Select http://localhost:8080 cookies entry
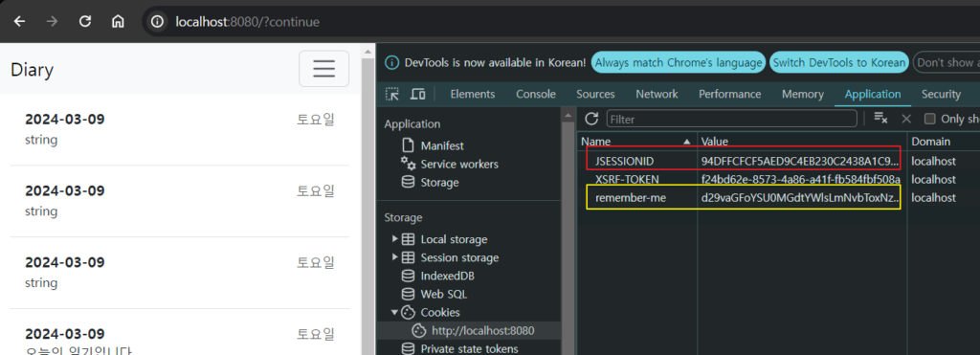 482,331
